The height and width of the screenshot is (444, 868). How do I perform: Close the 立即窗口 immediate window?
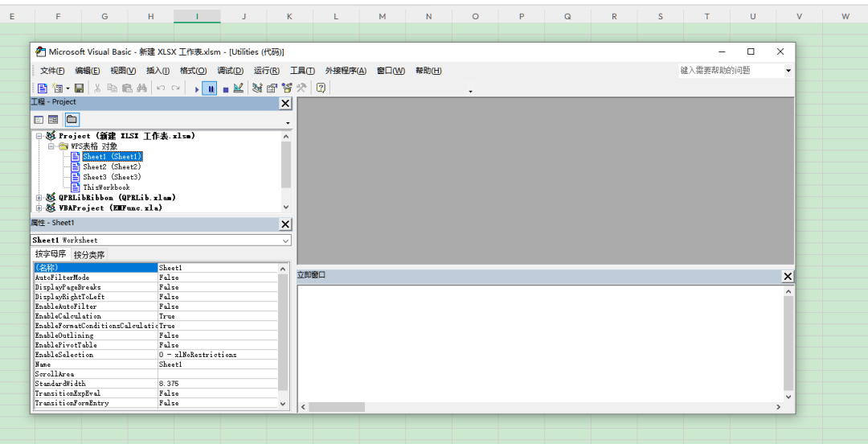pos(788,276)
